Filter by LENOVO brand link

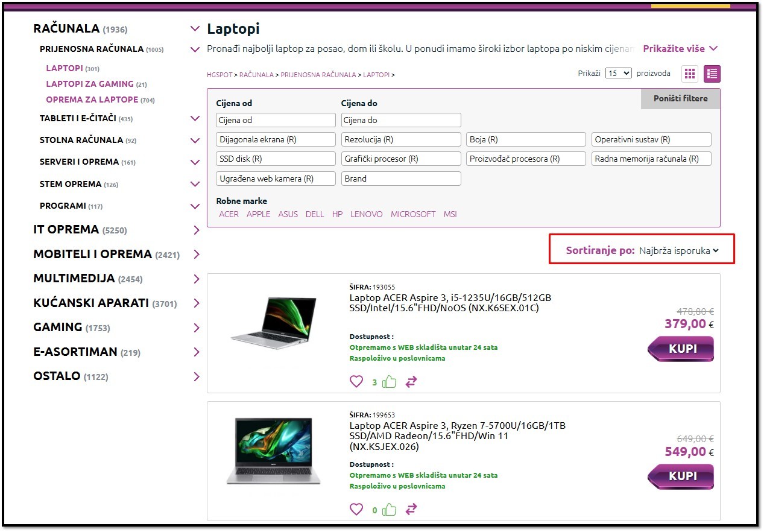tap(366, 214)
